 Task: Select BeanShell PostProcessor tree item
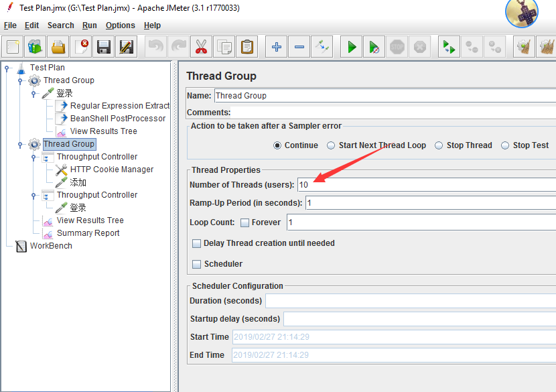[111, 119]
